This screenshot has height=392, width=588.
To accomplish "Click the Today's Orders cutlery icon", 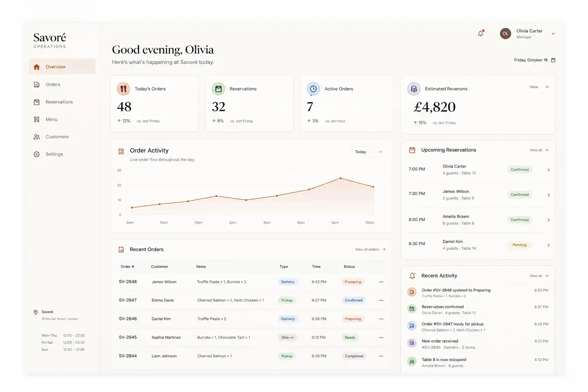I will pos(123,89).
